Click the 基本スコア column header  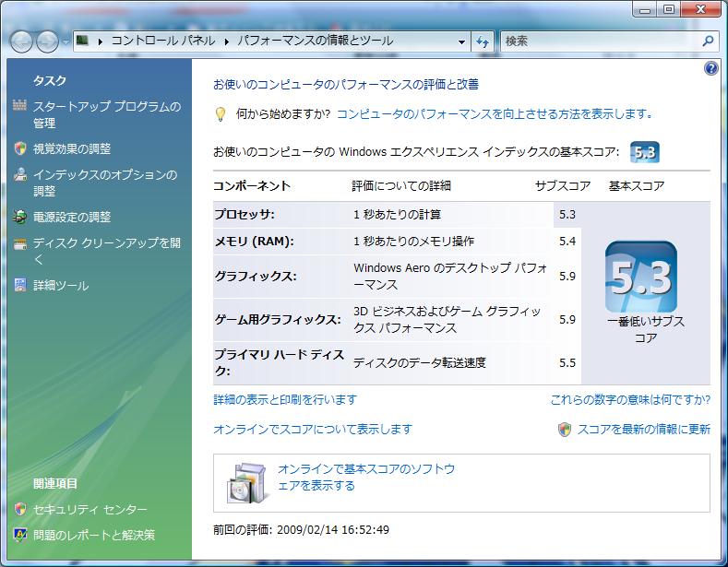tap(637, 186)
